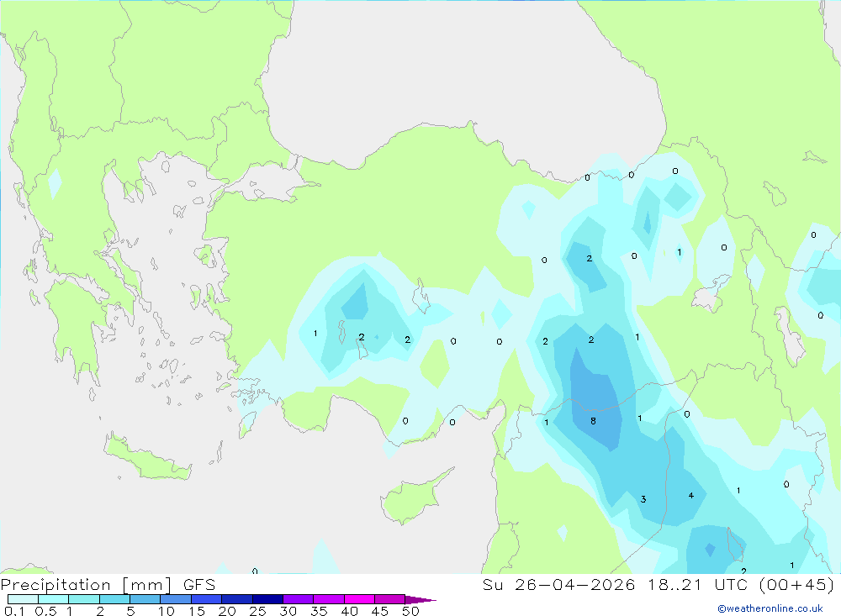Click the legend scale label '45'
841x616 pixels.
pos(380,611)
